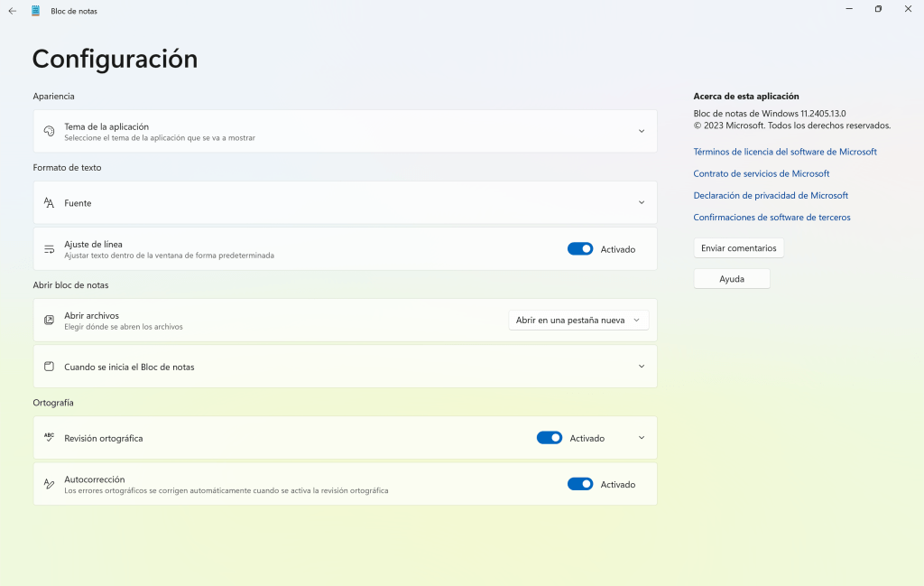This screenshot has width=924, height=586.
Task: Open Declaración de privacidad de Microsoft link
Action: pos(771,196)
